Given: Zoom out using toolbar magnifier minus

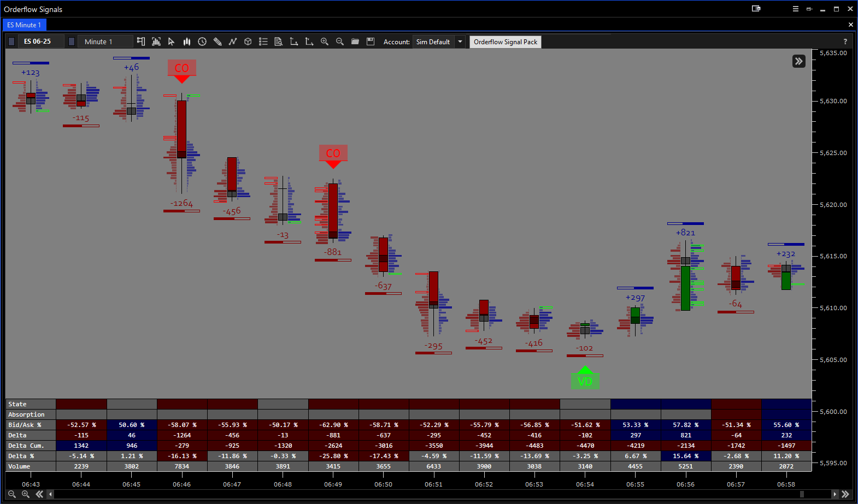Looking at the screenshot, I should (x=340, y=41).
